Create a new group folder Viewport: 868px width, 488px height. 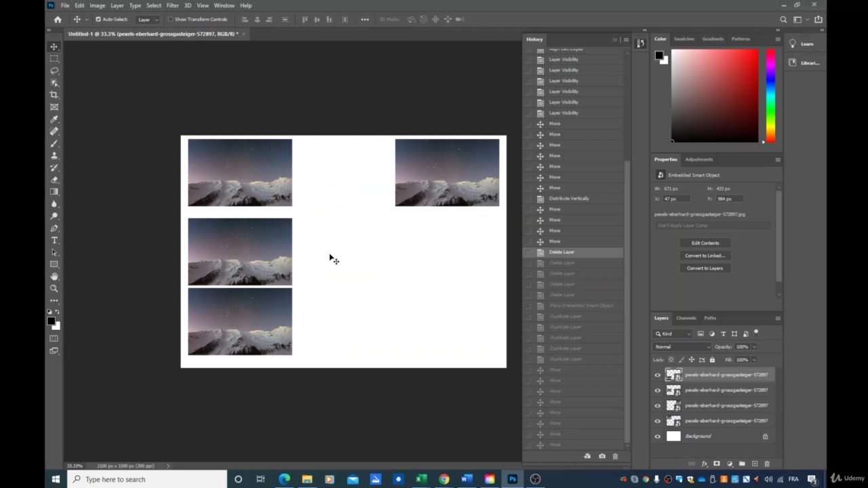(x=742, y=464)
